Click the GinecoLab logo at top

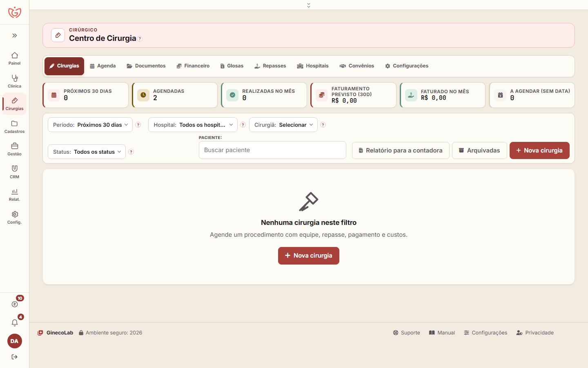pos(15,12)
